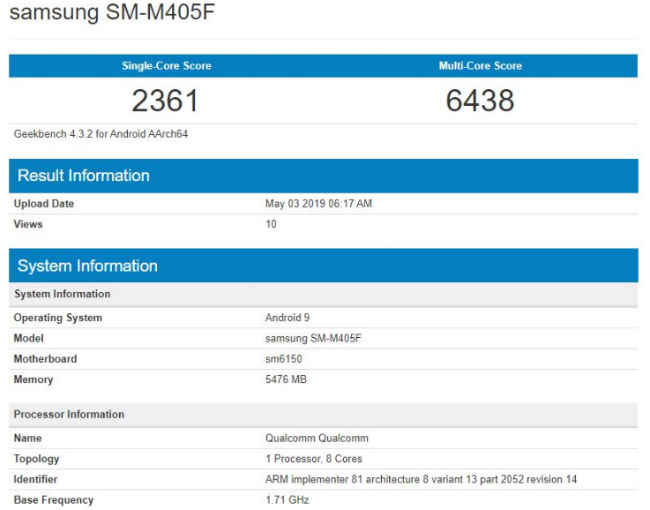
Task: Click the Memory label
Action: pyautogui.click(x=33, y=380)
